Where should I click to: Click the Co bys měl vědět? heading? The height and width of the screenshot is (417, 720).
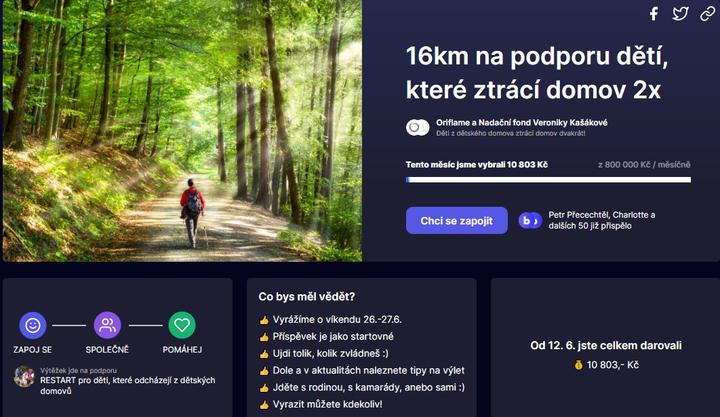pos(307,297)
